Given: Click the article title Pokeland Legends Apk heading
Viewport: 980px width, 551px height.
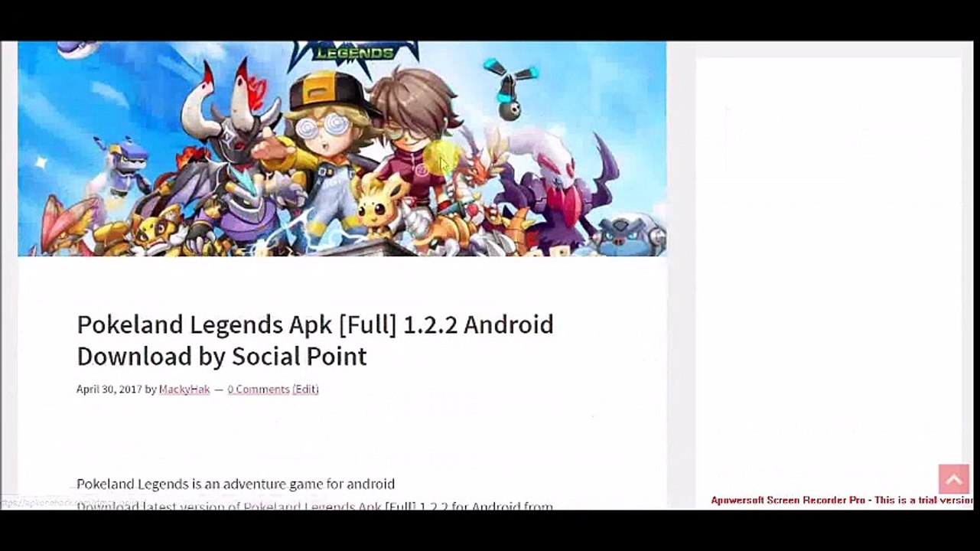Looking at the screenshot, I should pos(315,340).
